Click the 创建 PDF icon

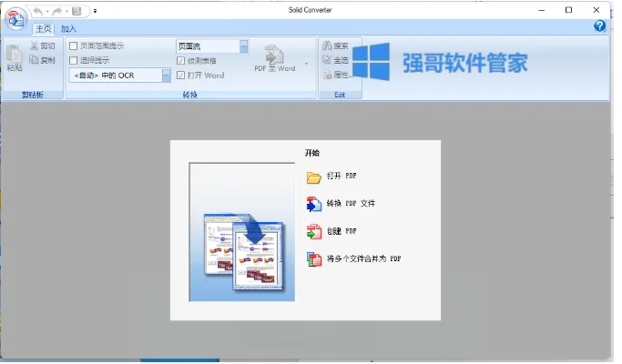pyautogui.click(x=314, y=232)
